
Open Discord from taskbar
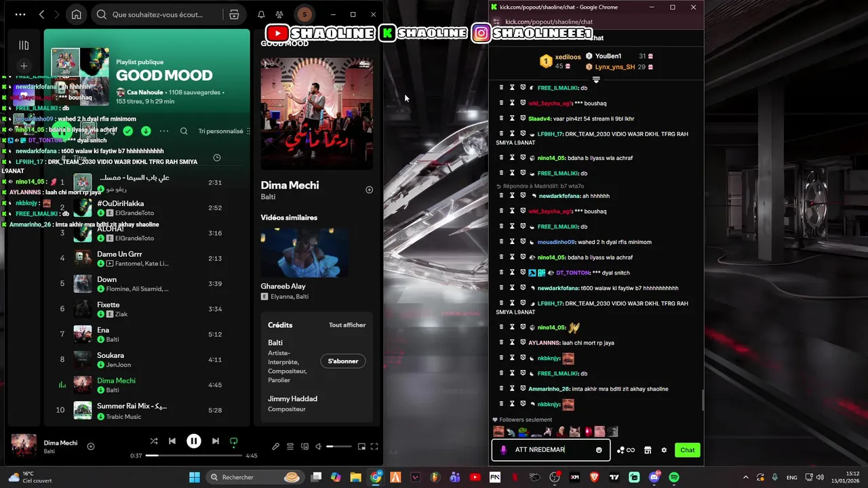tap(654, 477)
